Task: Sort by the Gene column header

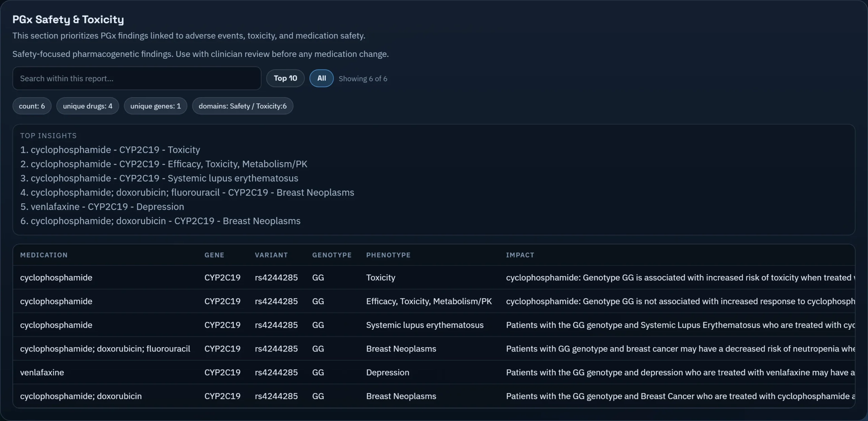Action: [214, 255]
